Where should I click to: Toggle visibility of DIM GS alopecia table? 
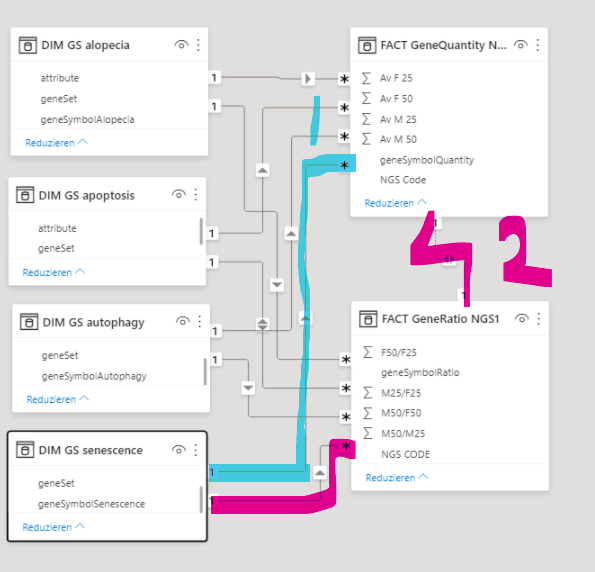(181, 45)
